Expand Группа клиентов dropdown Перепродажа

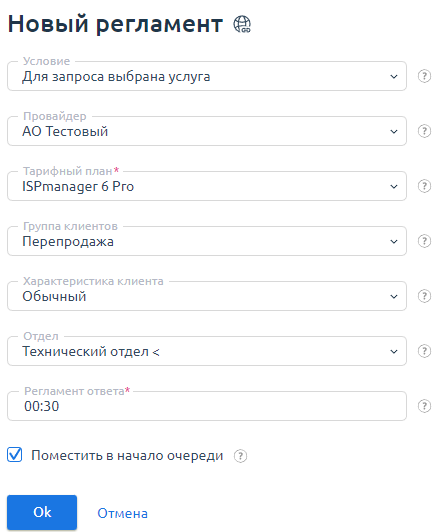[x=207, y=241]
